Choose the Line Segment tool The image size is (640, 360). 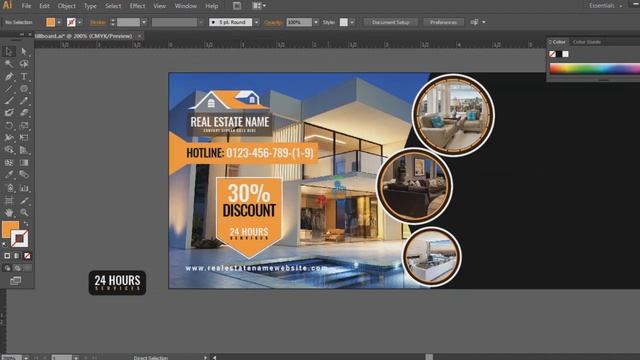tap(9, 89)
